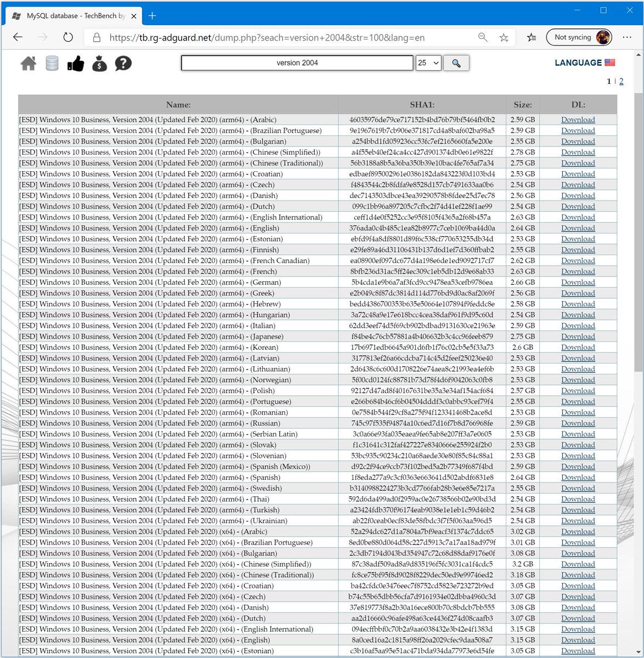The image size is (644, 658).
Task: Click the Size: column header
Action: pyautogui.click(x=523, y=104)
